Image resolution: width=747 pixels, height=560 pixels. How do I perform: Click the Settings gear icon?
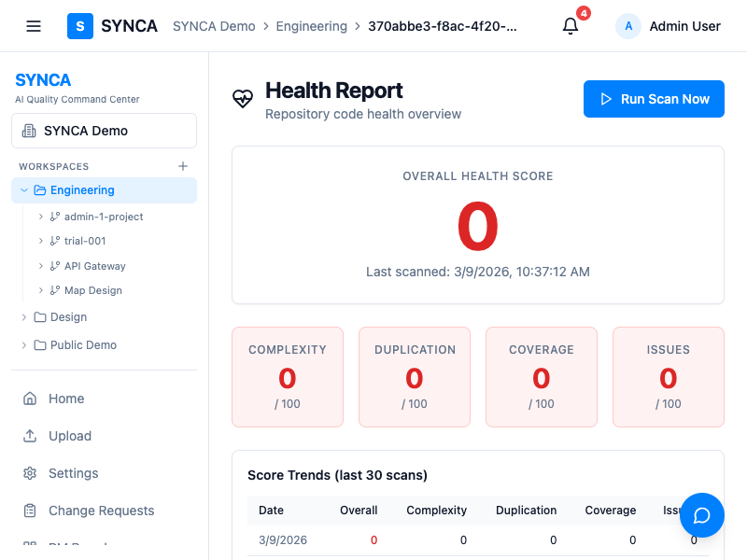pyautogui.click(x=30, y=473)
